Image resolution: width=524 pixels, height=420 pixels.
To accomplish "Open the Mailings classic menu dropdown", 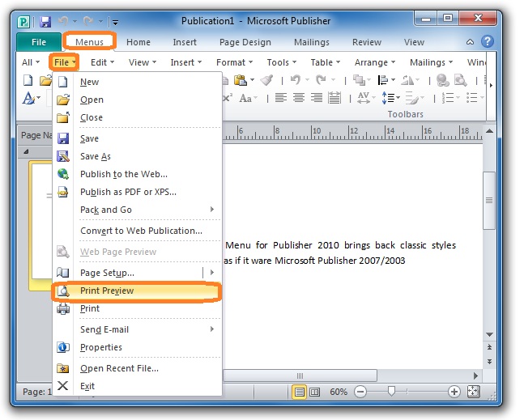I will coord(431,62).
